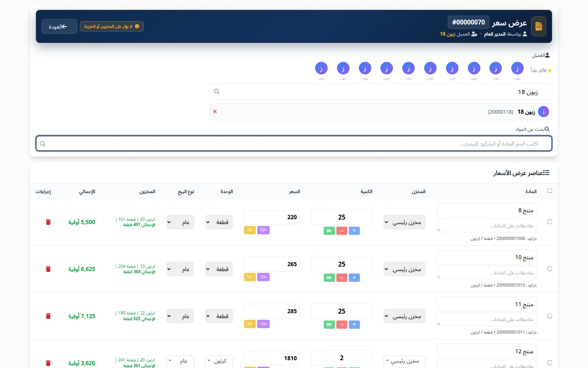Click the purple 10+ price button for منتج 10
This screenshot has width=588, height=368.
click(x=263, y=277)
